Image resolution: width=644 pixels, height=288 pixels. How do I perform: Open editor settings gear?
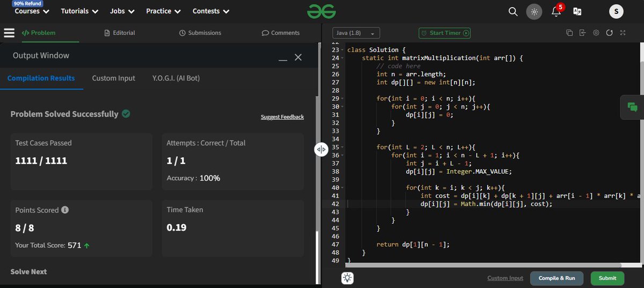point(596,33)
